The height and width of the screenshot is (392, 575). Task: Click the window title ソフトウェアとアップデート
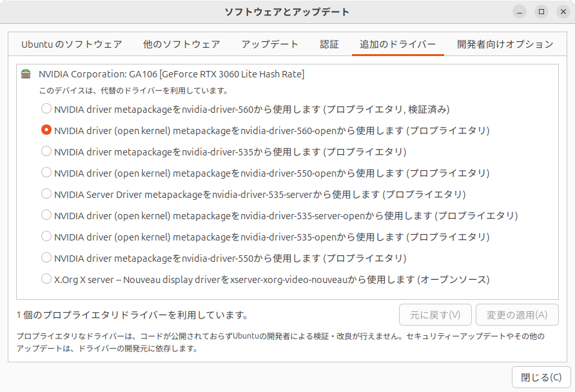point(287,12)
